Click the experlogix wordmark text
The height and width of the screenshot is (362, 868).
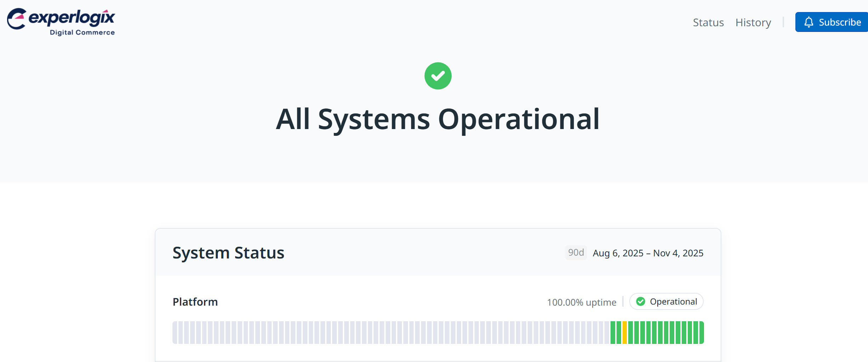click(x=72, y=17)
